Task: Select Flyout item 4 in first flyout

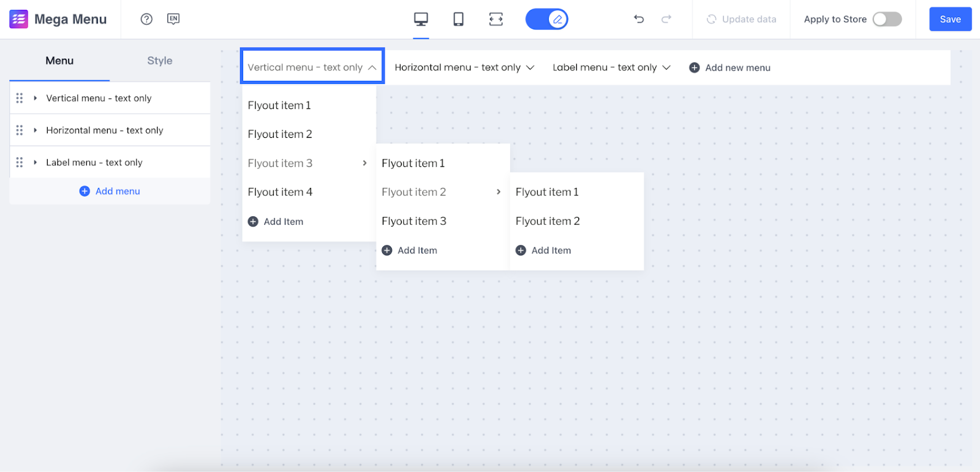Action: (281, 192)
